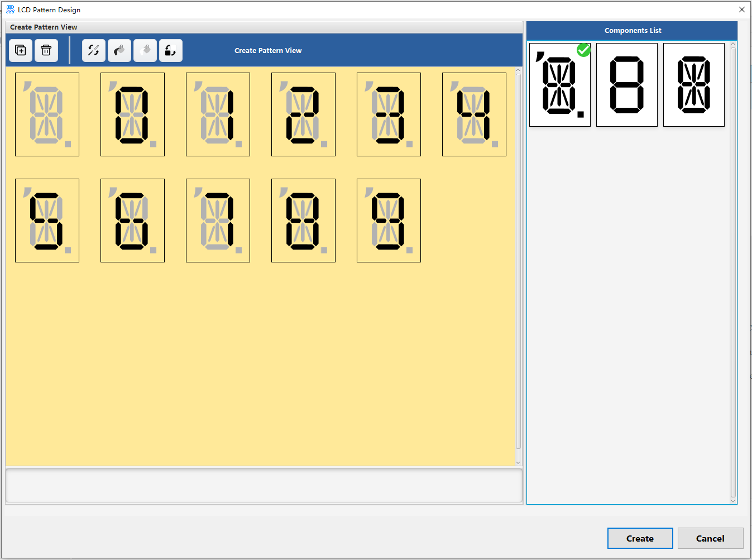Select the blank pattern in first row
The width and height of the screenshot is (752, 560).
pyautogui.click(x=47, y=114)
